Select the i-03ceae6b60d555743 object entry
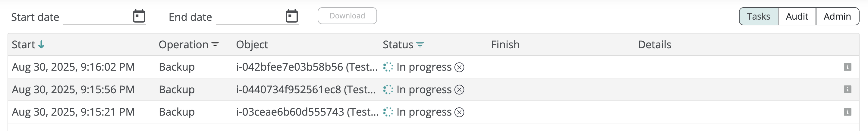The image size is (868, 131). tap(307, 112)
